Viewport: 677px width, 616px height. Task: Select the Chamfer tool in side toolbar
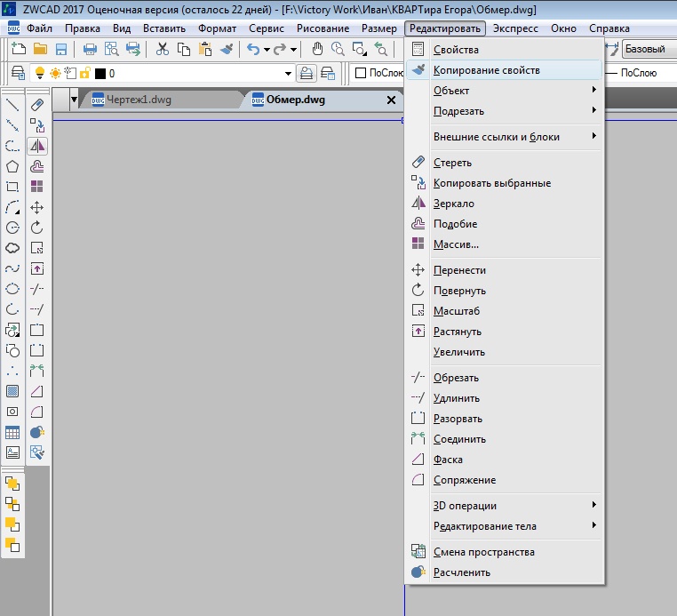coord(37,391)
